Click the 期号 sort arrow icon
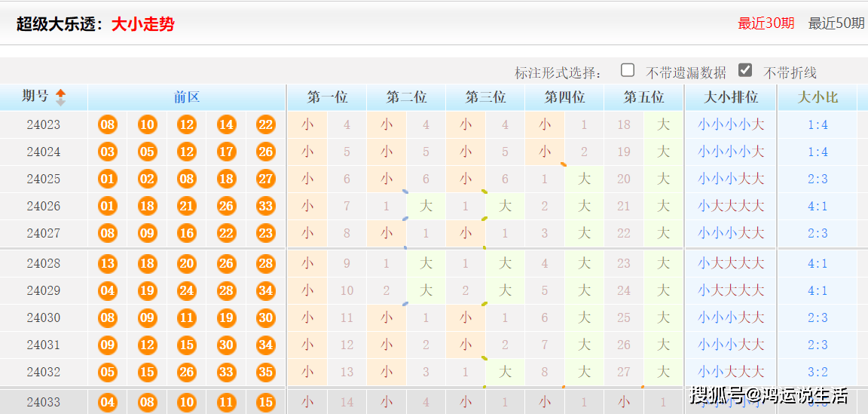 click(60, 97)
